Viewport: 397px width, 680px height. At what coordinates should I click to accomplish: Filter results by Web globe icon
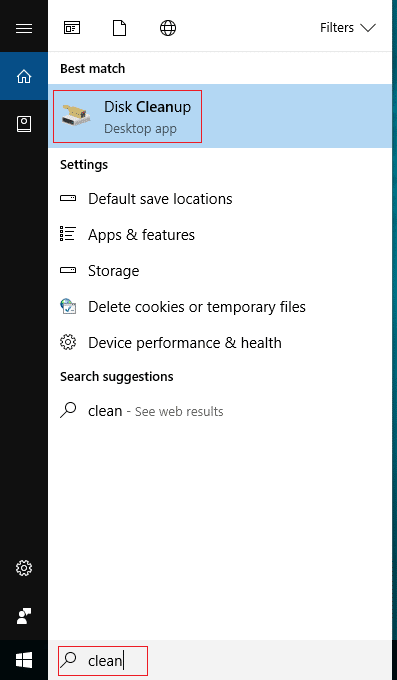[x=168, y=28]
